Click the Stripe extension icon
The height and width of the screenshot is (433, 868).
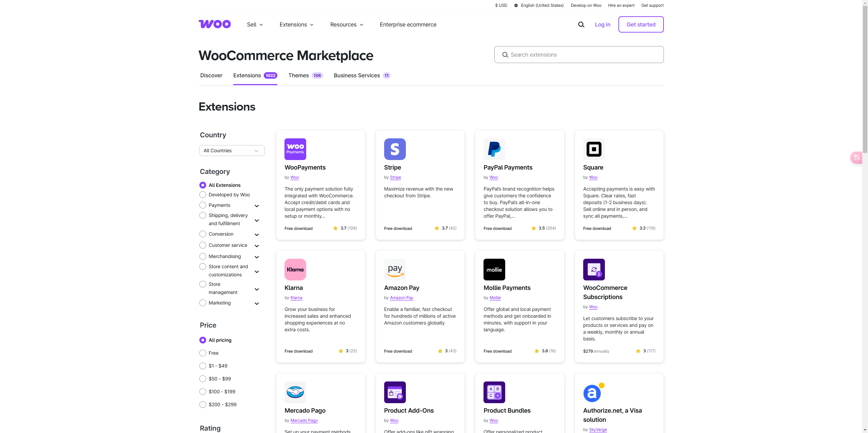point(395,149)
